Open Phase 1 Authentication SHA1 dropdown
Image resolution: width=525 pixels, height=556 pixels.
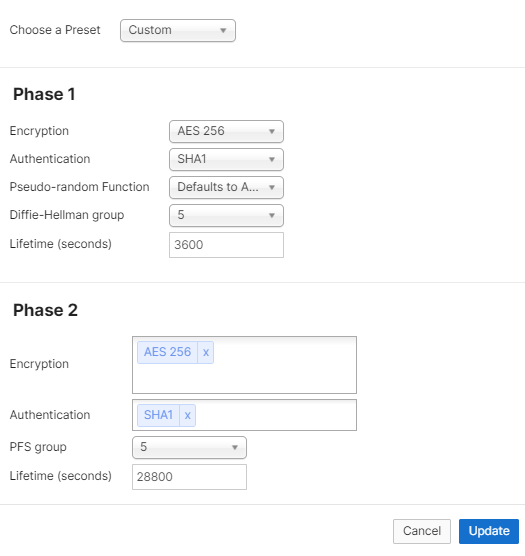coord(226,159)
